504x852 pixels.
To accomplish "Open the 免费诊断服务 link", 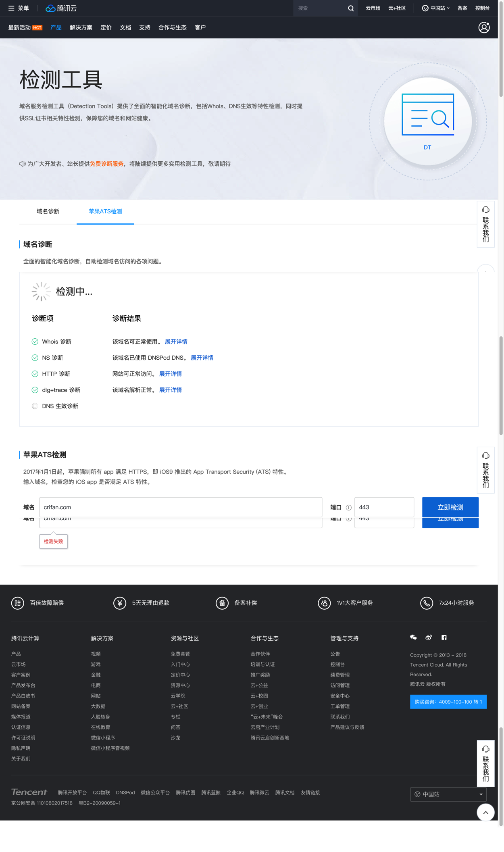I will pos(107,164).
